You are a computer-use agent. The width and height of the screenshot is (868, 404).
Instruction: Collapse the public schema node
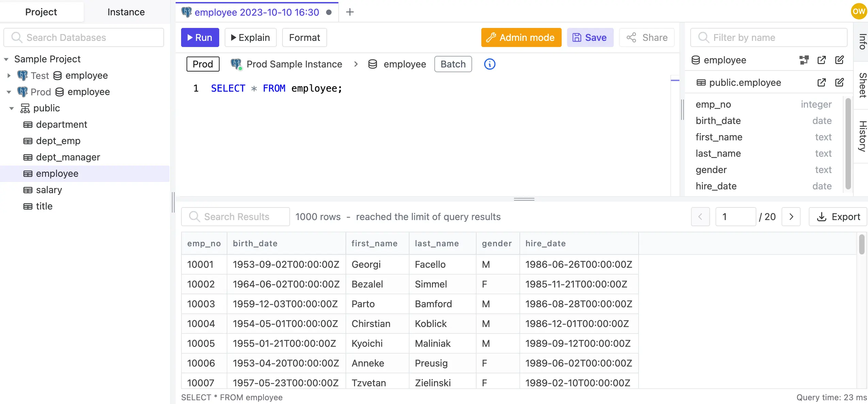12,108
